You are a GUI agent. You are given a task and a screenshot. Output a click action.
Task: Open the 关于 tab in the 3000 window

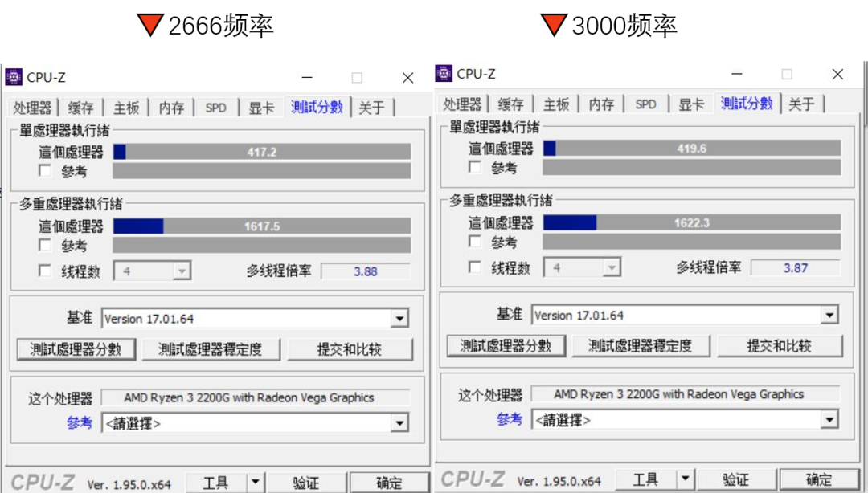(801, 104)
